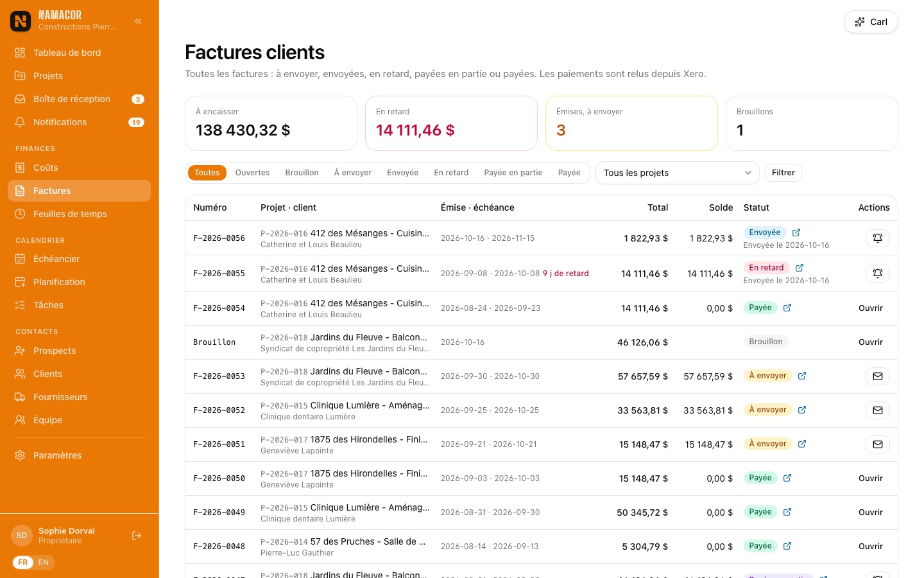Open external link icon for F-2026-0048

(x=787, y=546)
